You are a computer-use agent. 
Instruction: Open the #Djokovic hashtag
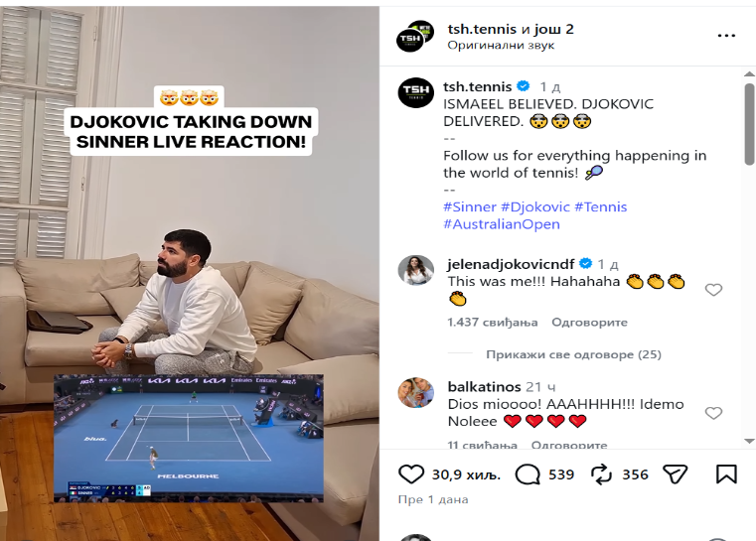pyautogui.click(x=535, y=206)
